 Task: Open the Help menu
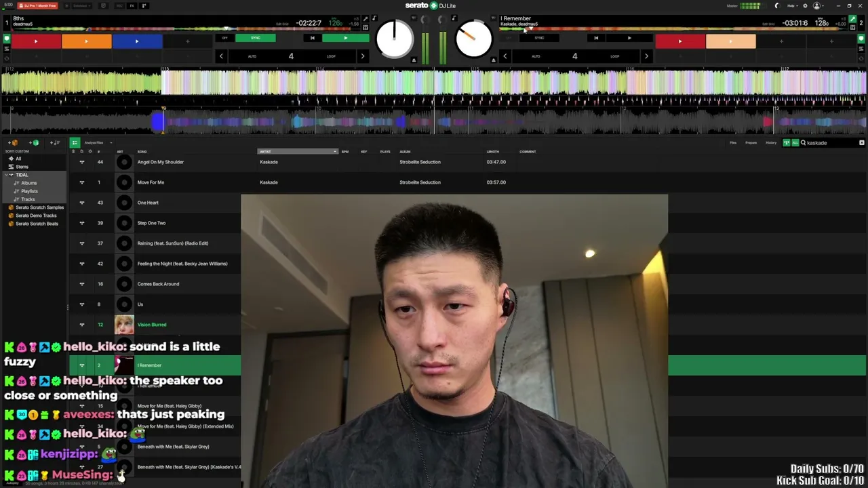click(791, 5)
